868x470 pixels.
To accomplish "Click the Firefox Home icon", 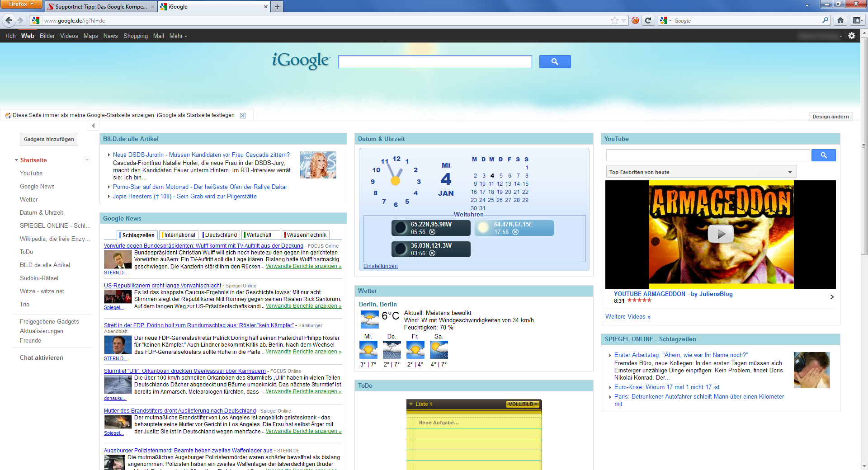I will point(840,20).
